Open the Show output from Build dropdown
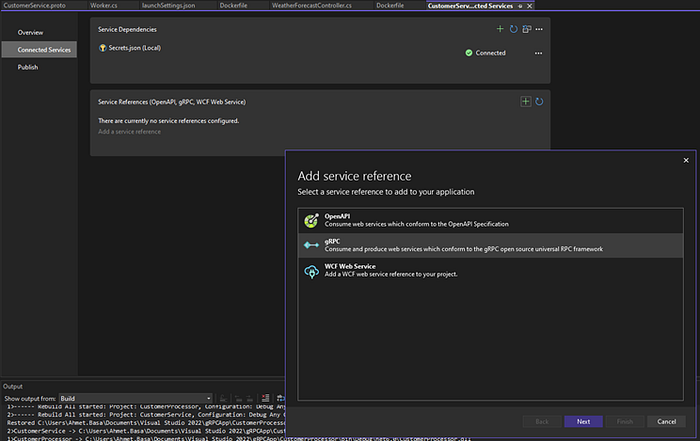Screen dimensions: 700x441 [x=136, y=398]
